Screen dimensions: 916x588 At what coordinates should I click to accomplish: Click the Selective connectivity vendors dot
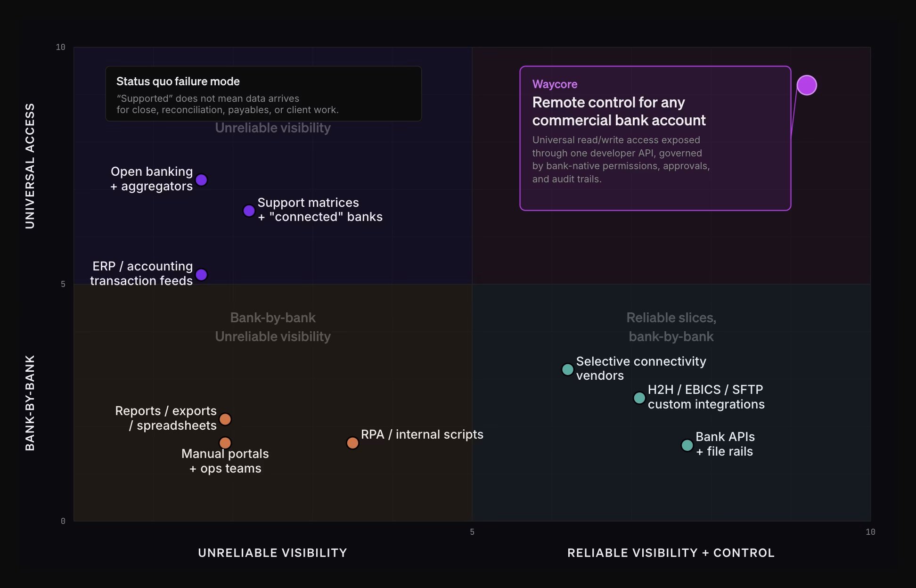pyautogui.click(x=568, y=369)
